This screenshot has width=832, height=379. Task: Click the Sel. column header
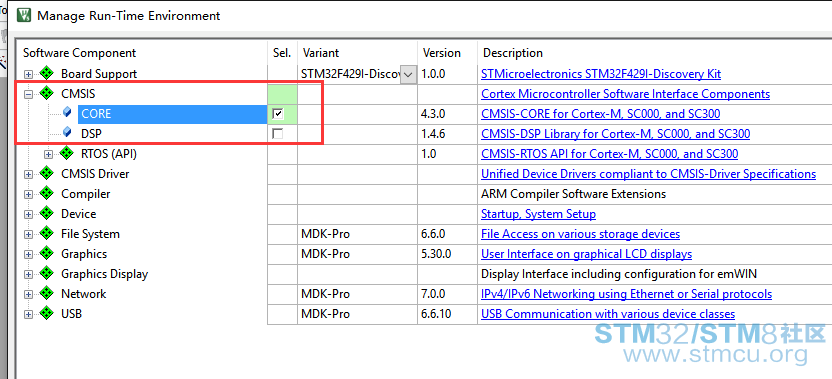282,53
